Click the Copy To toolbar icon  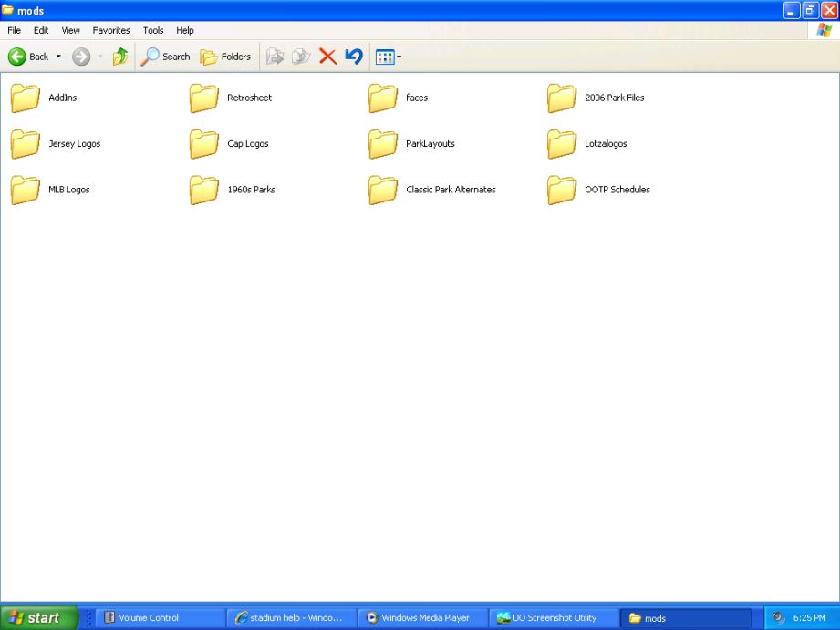tap(301, 57)
